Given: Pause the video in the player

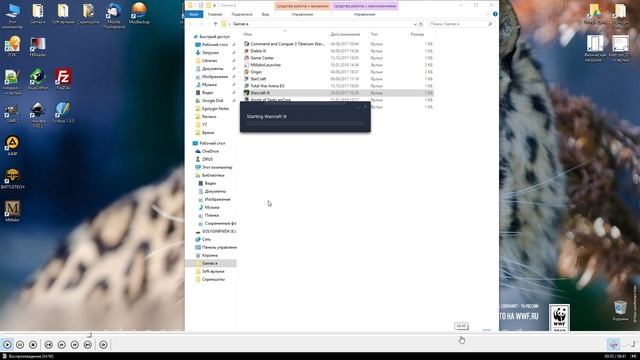Looking at the screenshot, I should 20,345.
